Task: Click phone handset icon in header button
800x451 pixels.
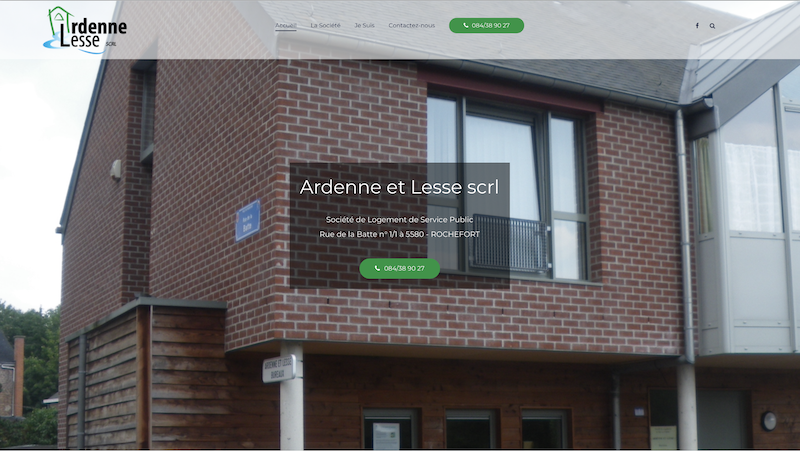Action: point(466,26)
